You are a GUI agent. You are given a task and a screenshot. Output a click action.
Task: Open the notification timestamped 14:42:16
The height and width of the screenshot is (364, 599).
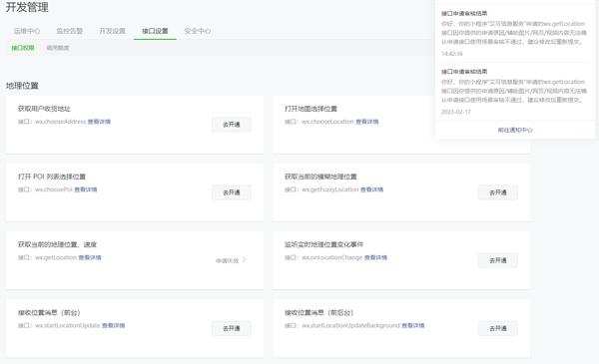(514, 33)
